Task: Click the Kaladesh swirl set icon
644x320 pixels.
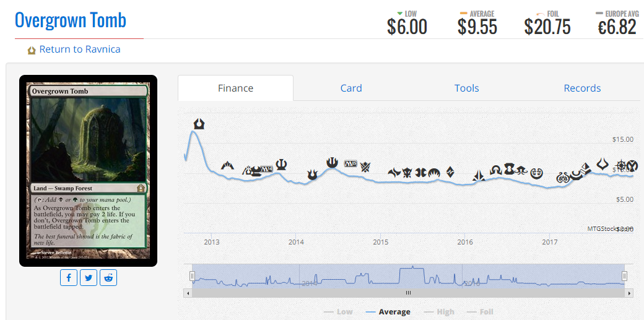Action: click(537, 174)
